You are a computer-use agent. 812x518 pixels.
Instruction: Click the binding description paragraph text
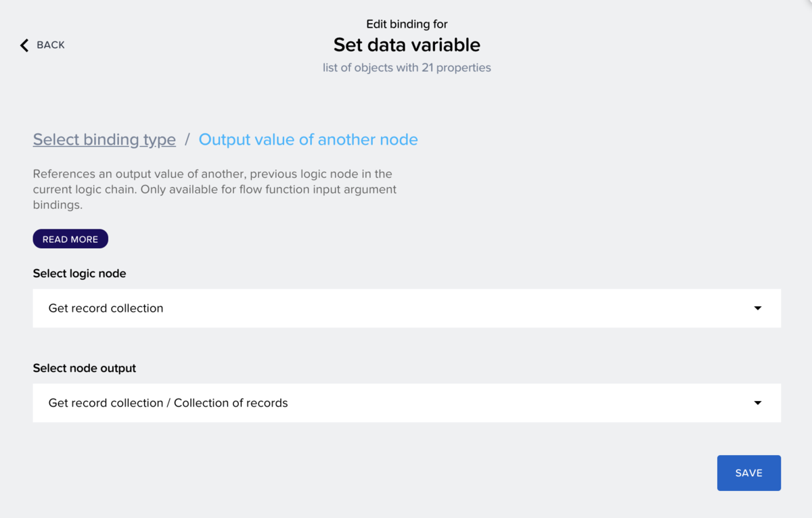(215, 189)
